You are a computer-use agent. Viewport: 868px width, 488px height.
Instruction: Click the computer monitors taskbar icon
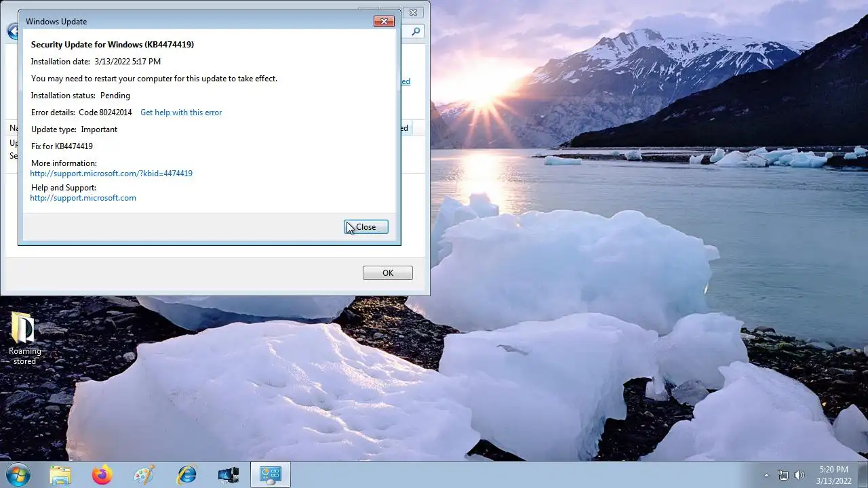[x=229, y=474]
